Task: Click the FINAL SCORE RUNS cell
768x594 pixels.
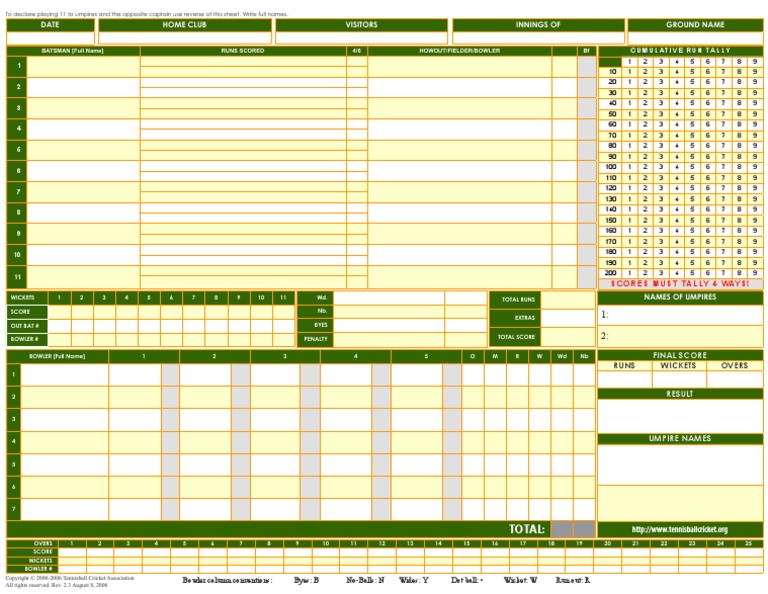Action: (x=624, y=379)
